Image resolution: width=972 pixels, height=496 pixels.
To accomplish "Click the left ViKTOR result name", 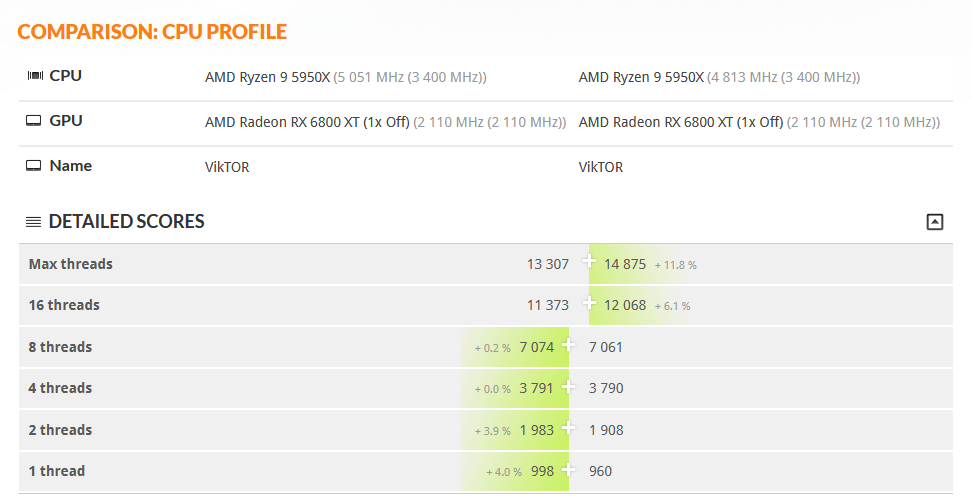I will [227, 167].
